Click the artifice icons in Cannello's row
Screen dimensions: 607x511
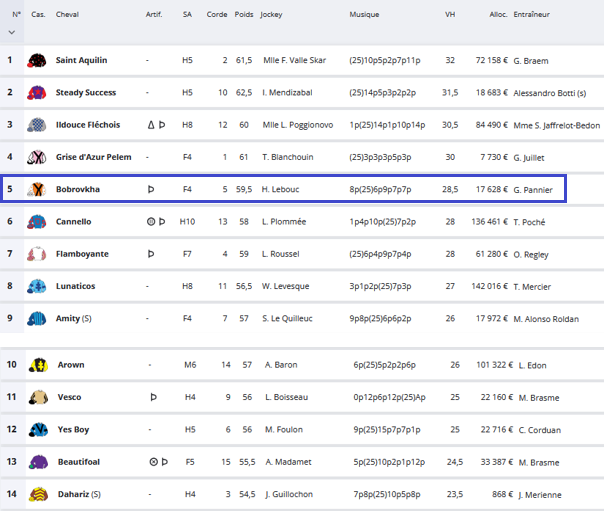[x=157, y=222]
